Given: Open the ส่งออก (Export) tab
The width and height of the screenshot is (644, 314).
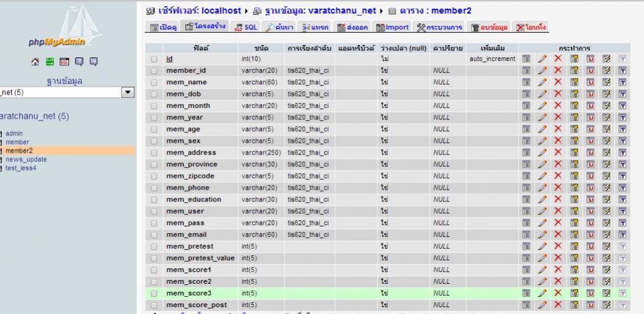Looking at the screenshot, I should [x=352, y=28].
